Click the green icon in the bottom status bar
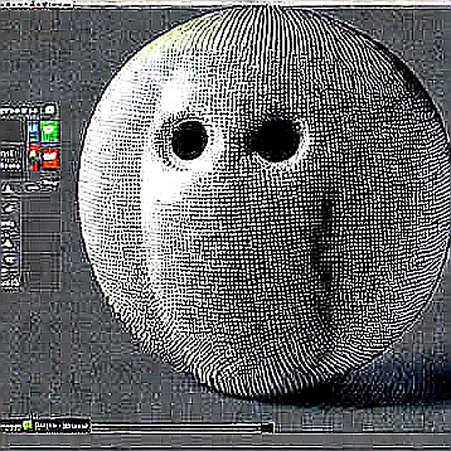Viewport: 451px width, 451px height. (28, 425)
